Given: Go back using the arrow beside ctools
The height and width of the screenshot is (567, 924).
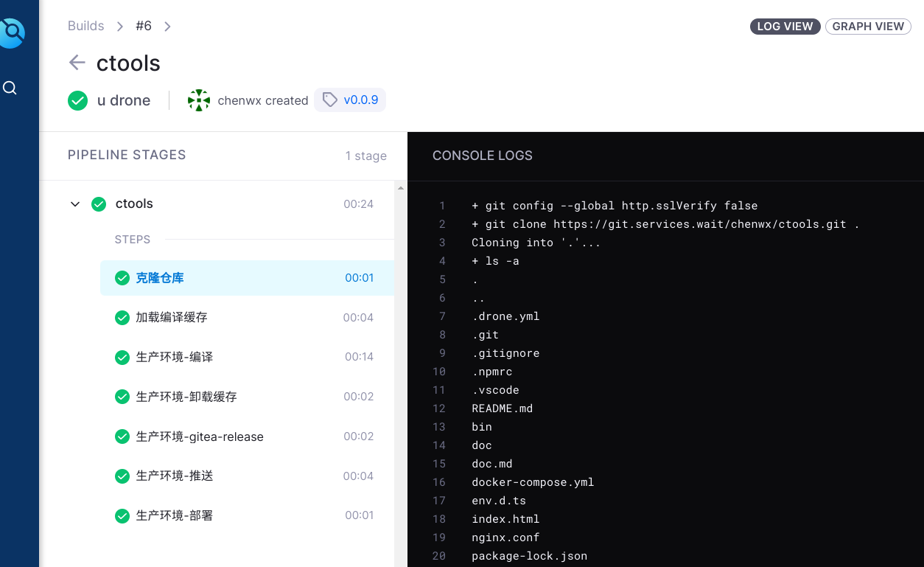Looking at the screenshot, I should tap(77, 63).
